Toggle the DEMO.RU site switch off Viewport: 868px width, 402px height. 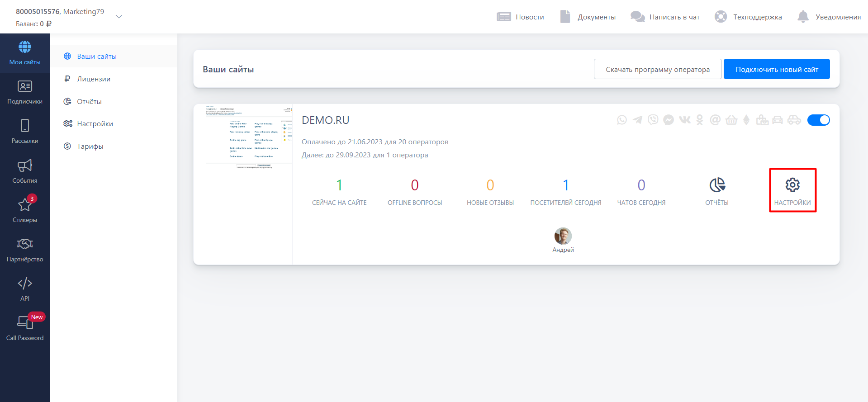(x=818, y=120)
